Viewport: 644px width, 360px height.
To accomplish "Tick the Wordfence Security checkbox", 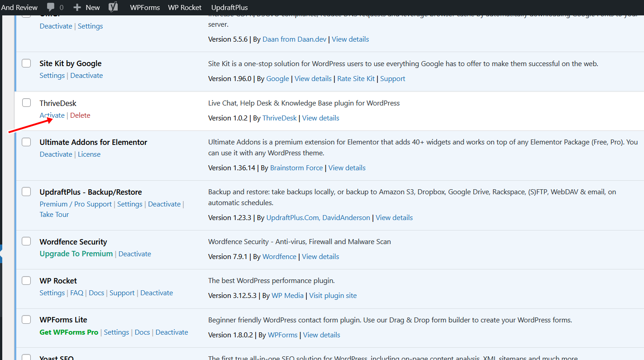I will tap(26, 241).
